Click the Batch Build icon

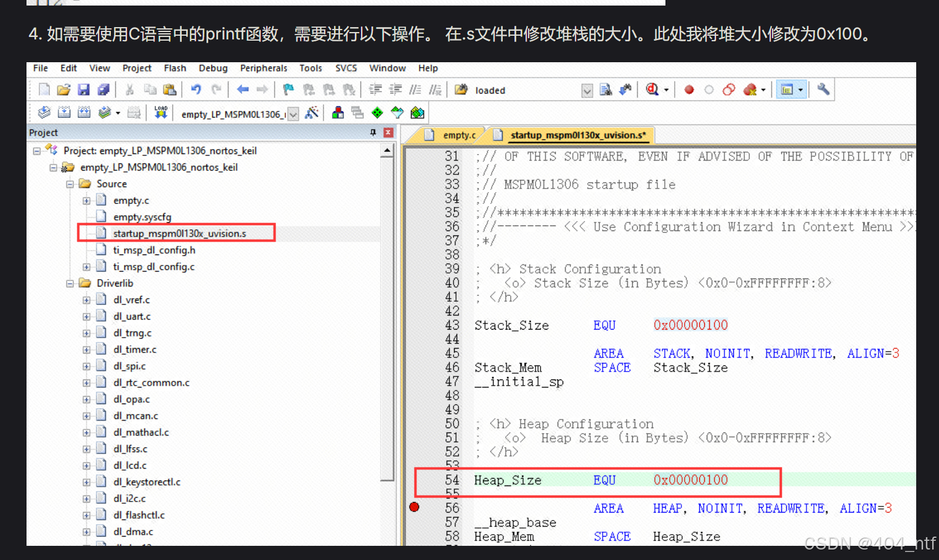click(104, 113)
